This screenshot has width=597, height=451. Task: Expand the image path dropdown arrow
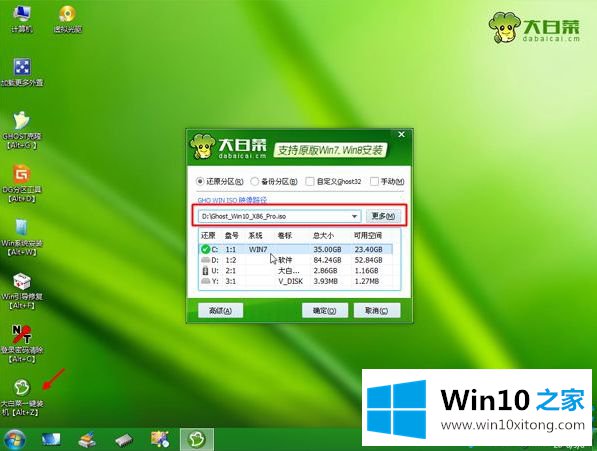(354, 216)
